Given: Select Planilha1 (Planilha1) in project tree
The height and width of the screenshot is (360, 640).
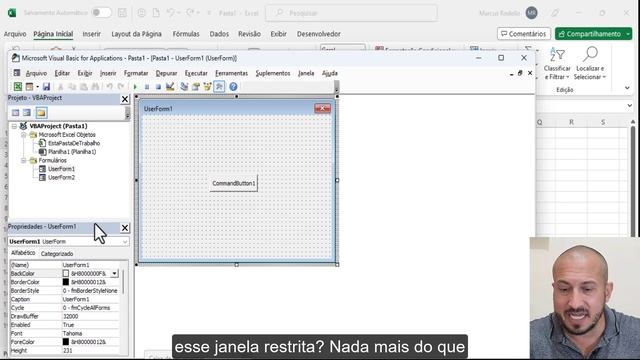Looking at the screenshot, I should point(72,152).
